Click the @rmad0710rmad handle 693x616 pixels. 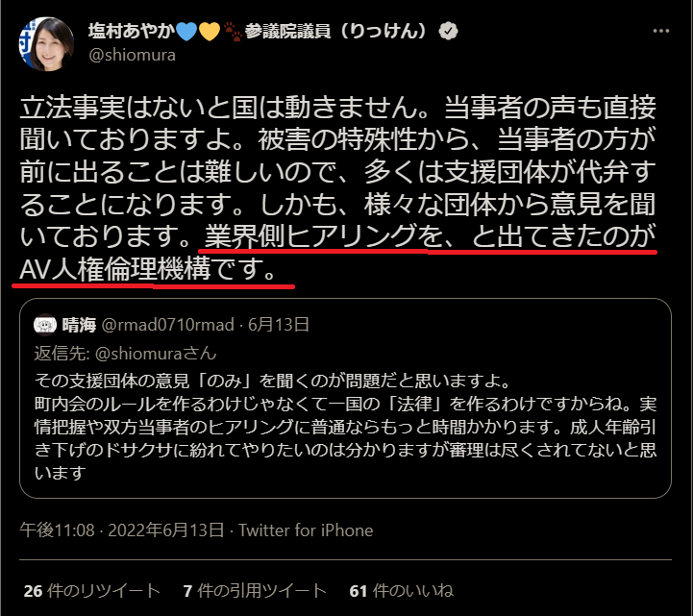click(x=167, y=325)
